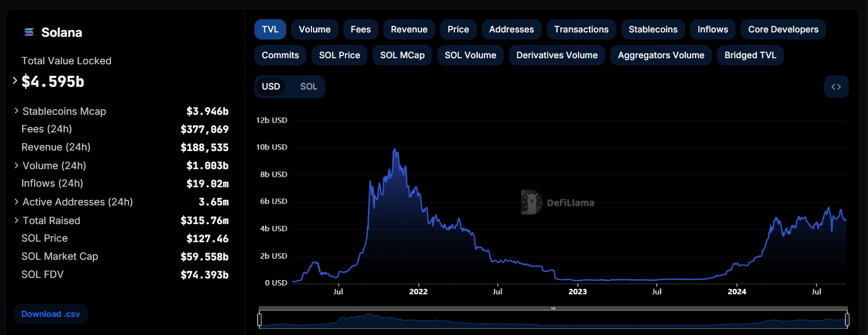Toggle the Fees chart metric
The height and width of the screenshot is (335, 868).
(361, 30)
